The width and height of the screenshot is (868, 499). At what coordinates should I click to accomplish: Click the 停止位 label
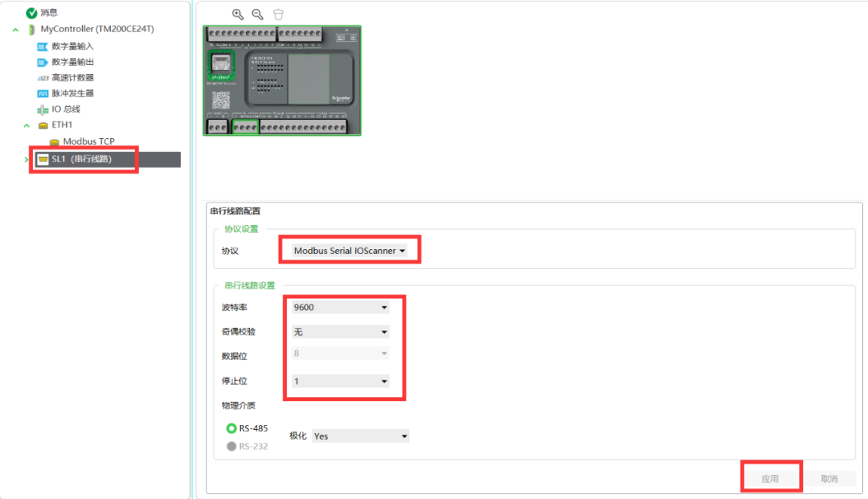tap(234, 381)
